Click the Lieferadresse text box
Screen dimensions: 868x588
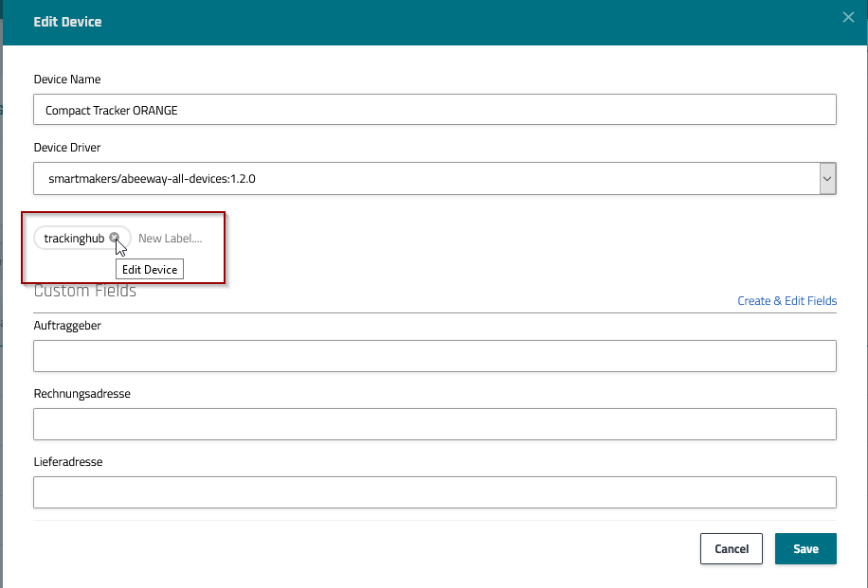pyautogui.click(x=434, y=492)
